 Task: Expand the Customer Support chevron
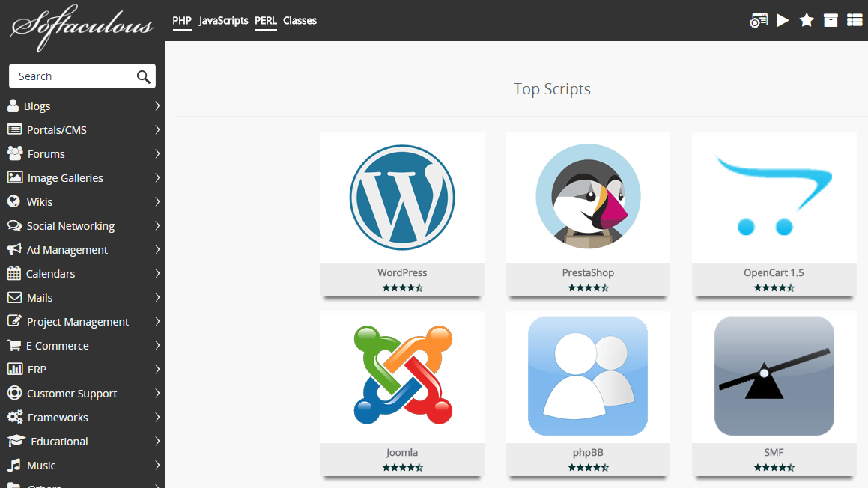coord(157,394)
